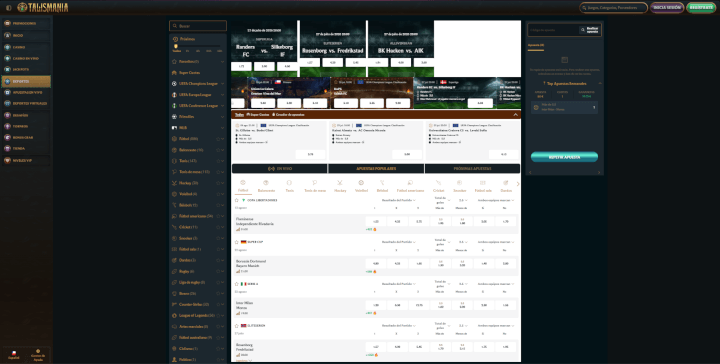The image size is (720, 364).
Task: Open Centro de Ayuda
Action: point(38,355)
